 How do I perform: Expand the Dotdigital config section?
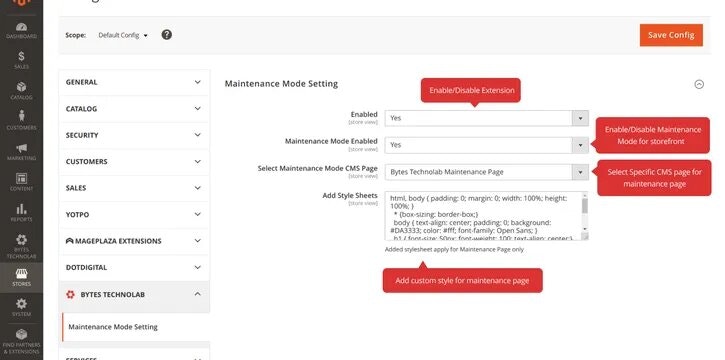point(134,267)
